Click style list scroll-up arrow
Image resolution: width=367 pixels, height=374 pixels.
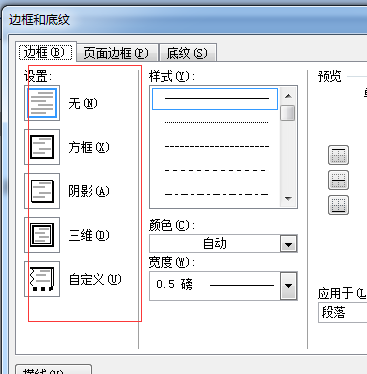(x=288, y=96)
